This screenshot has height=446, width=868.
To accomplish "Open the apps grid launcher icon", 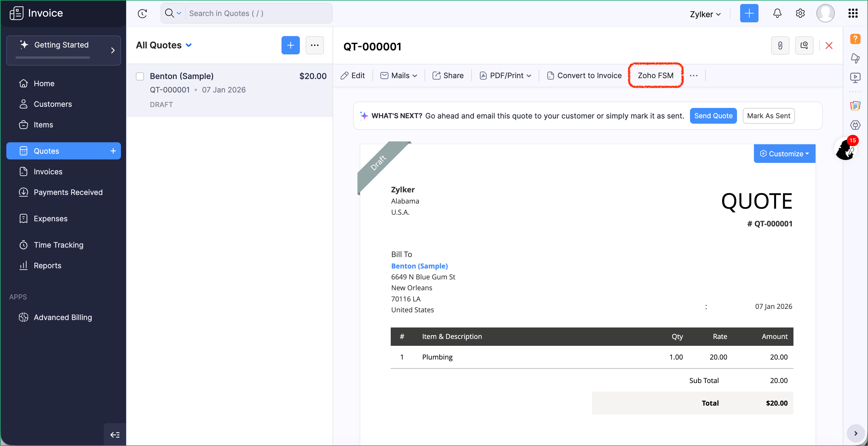I will point(853,13).
